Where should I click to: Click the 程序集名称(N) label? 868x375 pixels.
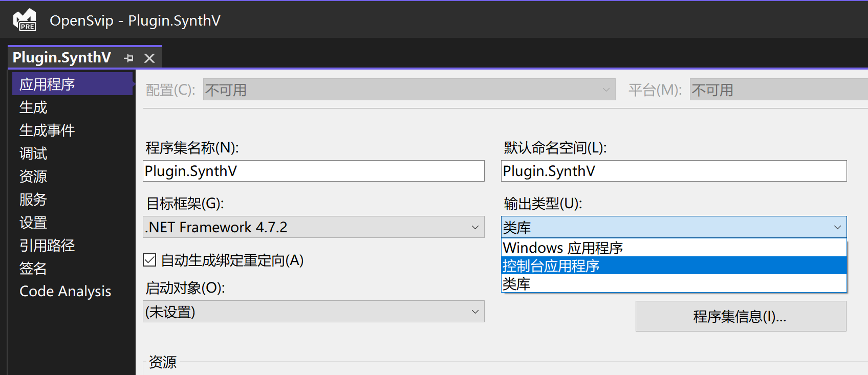(x=192, y=148)
